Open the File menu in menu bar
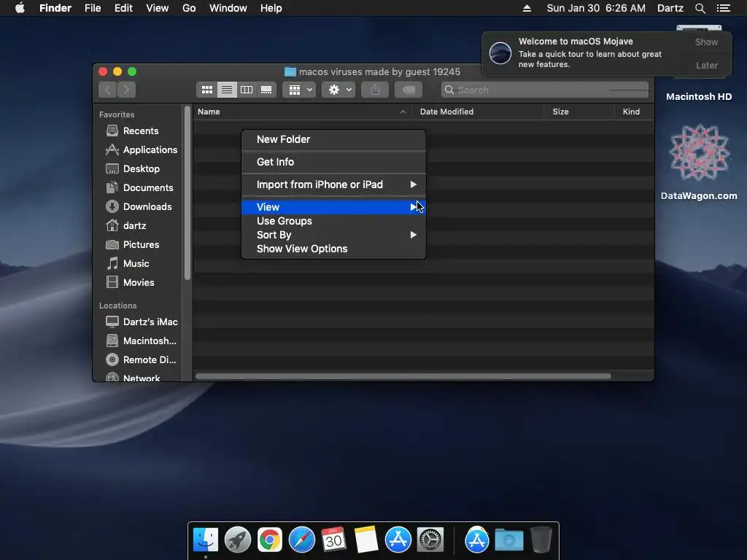The width and height of the screenshot is (747, 560). (x=93, y=8)
